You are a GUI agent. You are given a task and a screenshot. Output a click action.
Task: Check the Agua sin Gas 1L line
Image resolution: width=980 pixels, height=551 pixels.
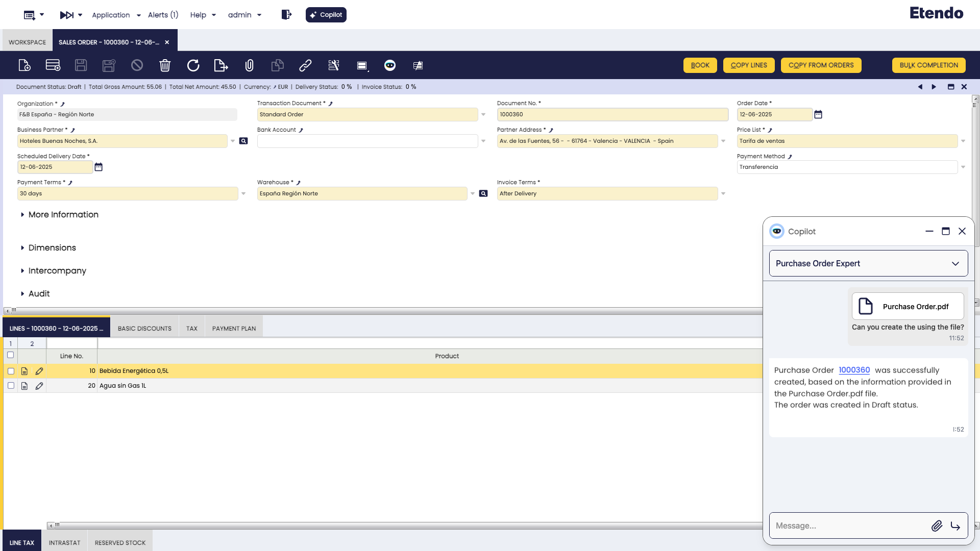click(x=11, y=386)
